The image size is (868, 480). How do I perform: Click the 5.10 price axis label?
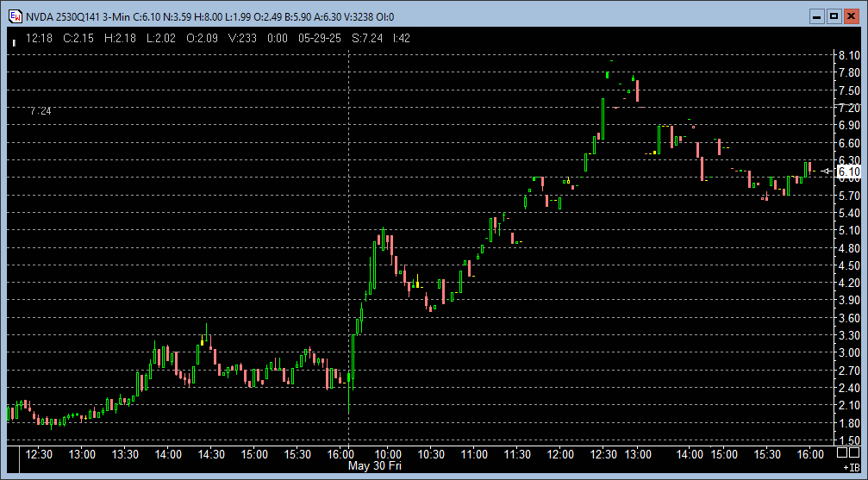849,231
